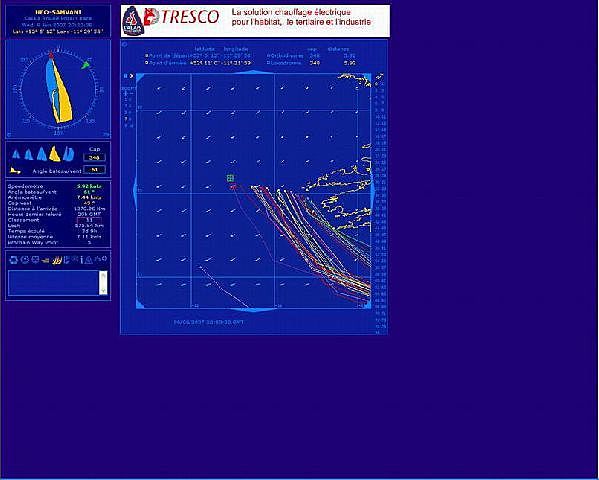
Task: Toggle the Orthodromie checkbox
Action: [x=269, y=56]
